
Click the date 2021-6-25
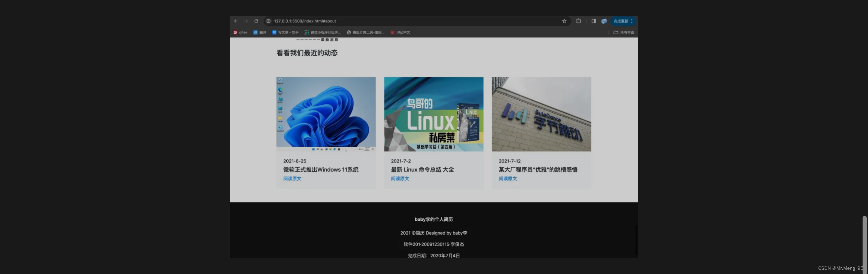point(294,161)
